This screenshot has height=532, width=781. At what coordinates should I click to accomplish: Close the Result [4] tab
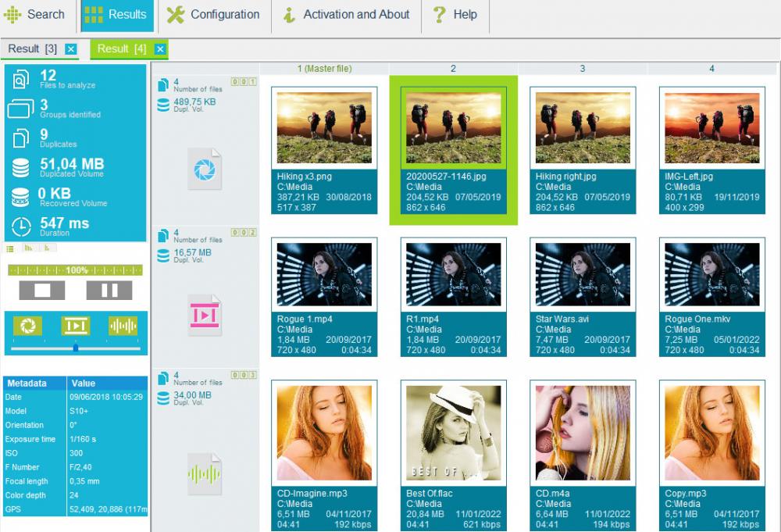pyautogui.click(x=159, y=48)
